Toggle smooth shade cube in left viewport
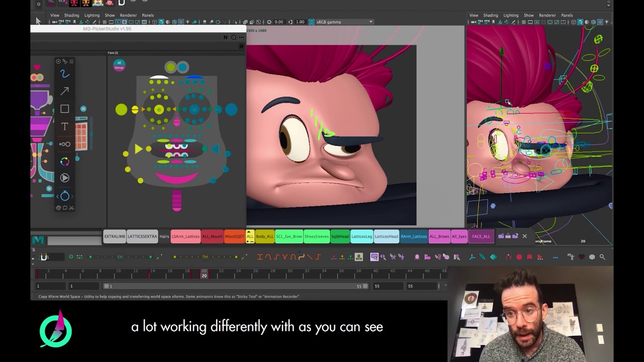 tap(162, 22)
